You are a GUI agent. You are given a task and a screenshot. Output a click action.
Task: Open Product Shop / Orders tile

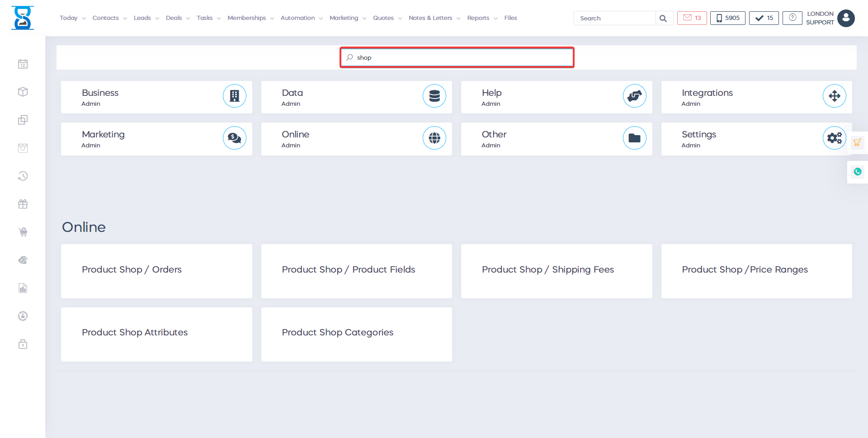click(x=156, y=271)
